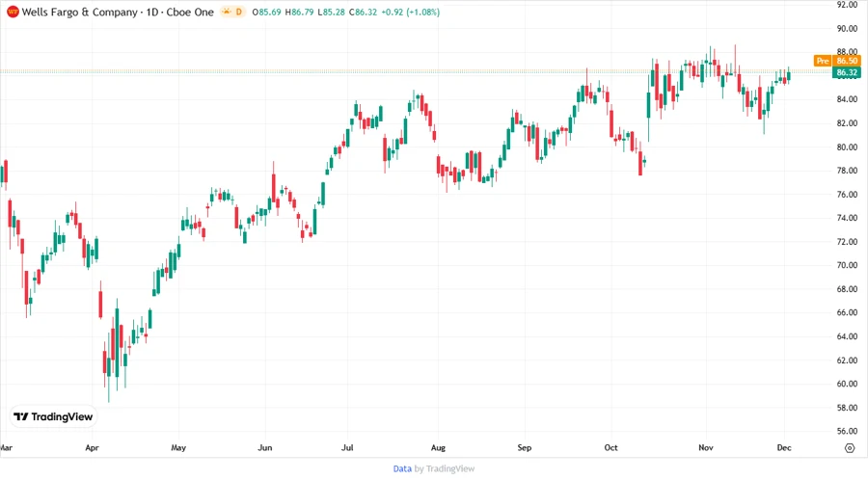Screen dimensions: 868x480
Task: Click the open value O85.69
Action: point(266,13)
